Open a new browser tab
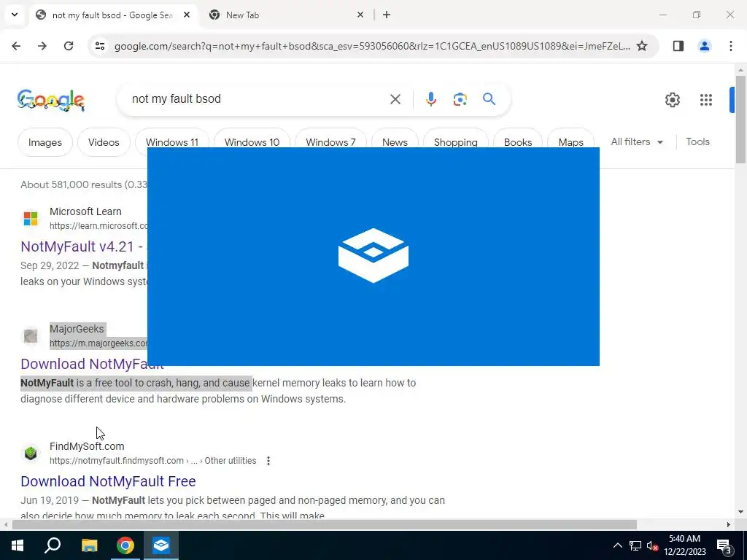Screen dimensions: 747x560 (x=387, y=15)
